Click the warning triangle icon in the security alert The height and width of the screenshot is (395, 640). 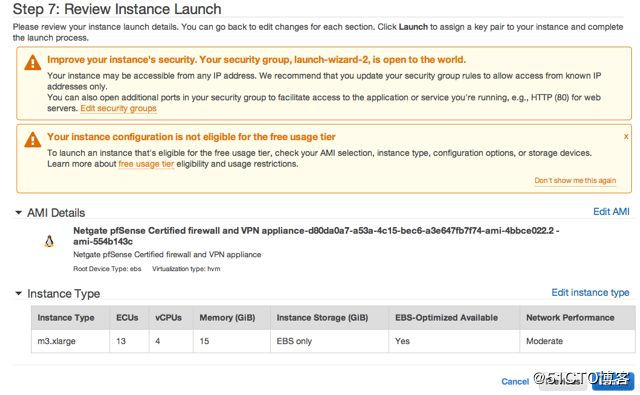(32, 63)
